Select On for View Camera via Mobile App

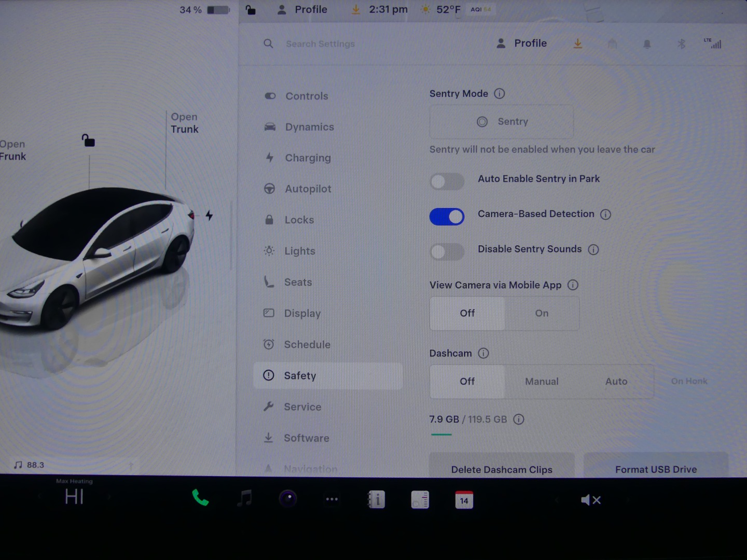(542, 314)
